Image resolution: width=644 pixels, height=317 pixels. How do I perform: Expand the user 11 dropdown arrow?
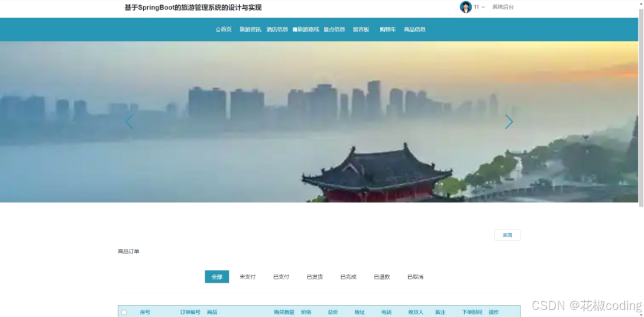(483, 8)
